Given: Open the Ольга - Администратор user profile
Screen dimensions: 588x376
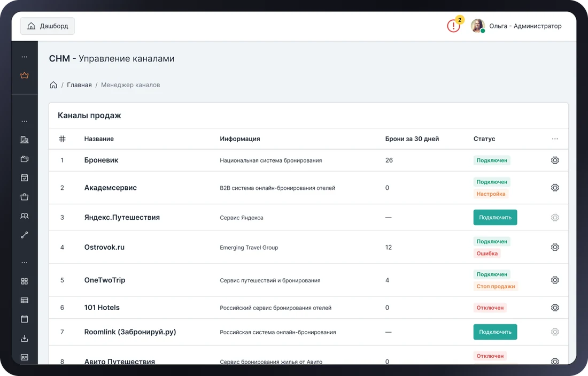Looking at the screenshot, I should [x=516, y=26].
